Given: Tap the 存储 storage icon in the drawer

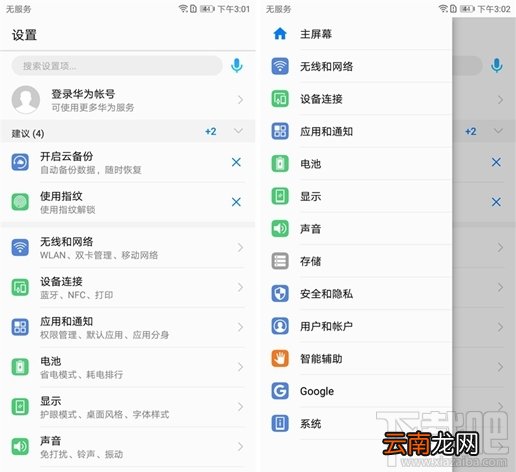Looking at the screenshot, I should (x=280, y=261).
